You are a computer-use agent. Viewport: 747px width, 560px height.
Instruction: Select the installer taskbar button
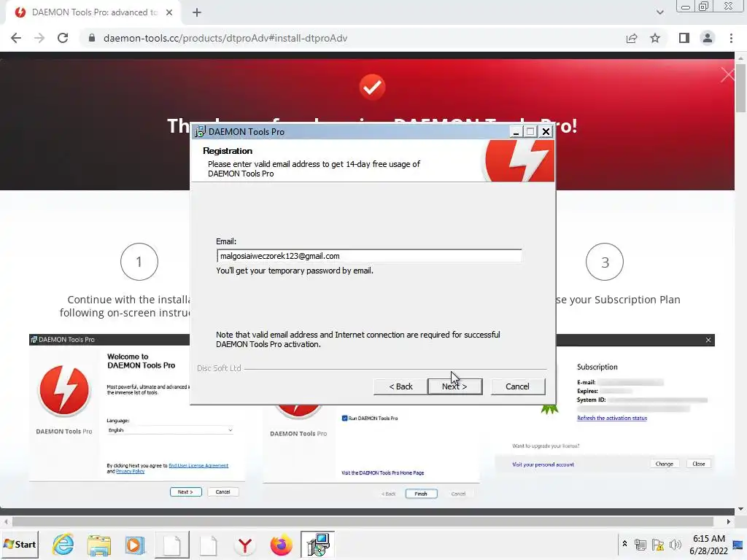click(x=317, y=545)
